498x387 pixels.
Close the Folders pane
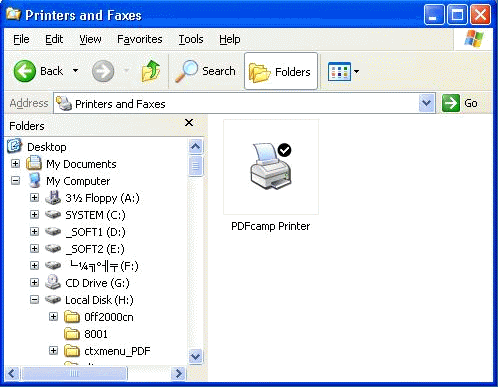pos(189,123)
